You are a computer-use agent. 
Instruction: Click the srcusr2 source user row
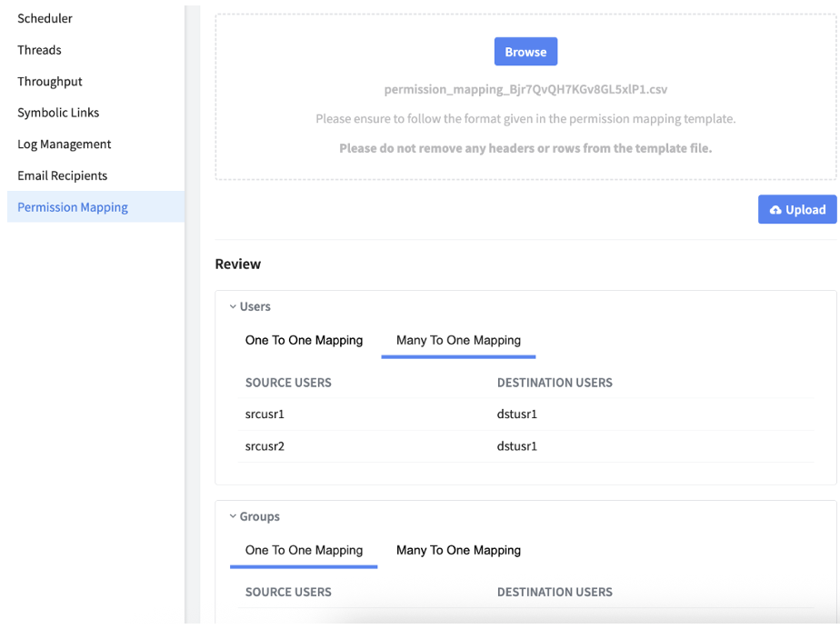[265, 446]
